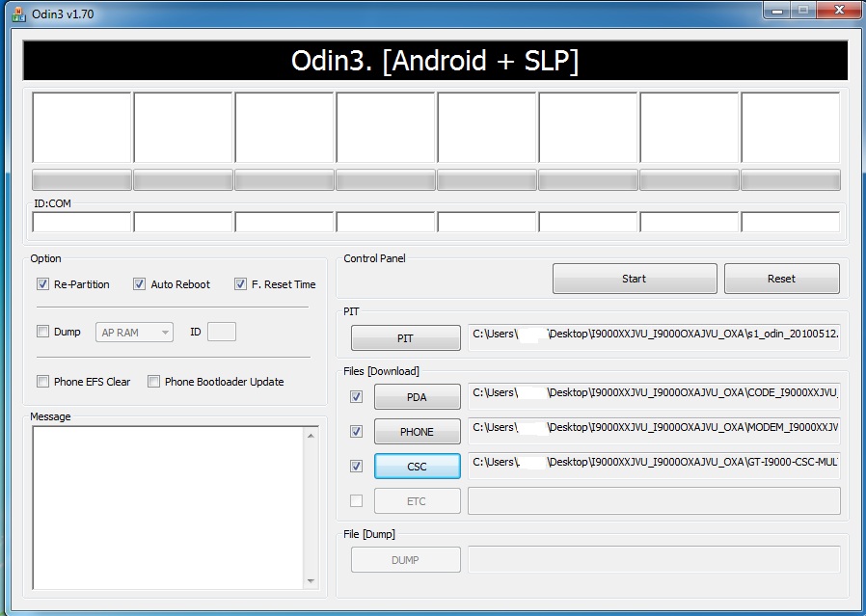
Task: Click the Dump ID input box
Action: [x=222, y=332]
